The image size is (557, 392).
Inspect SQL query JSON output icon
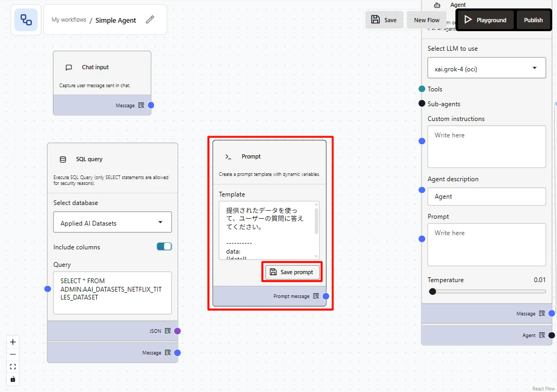(x=168, y=331)
